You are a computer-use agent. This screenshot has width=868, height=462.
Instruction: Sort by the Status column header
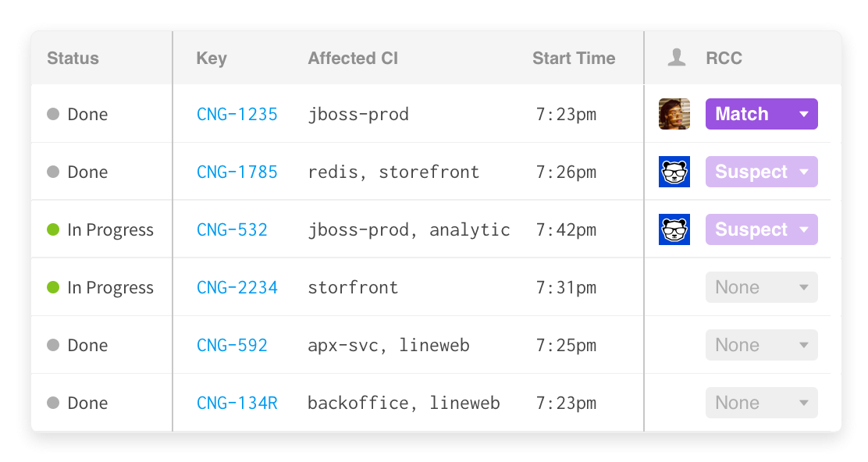[x=73, y=58]
